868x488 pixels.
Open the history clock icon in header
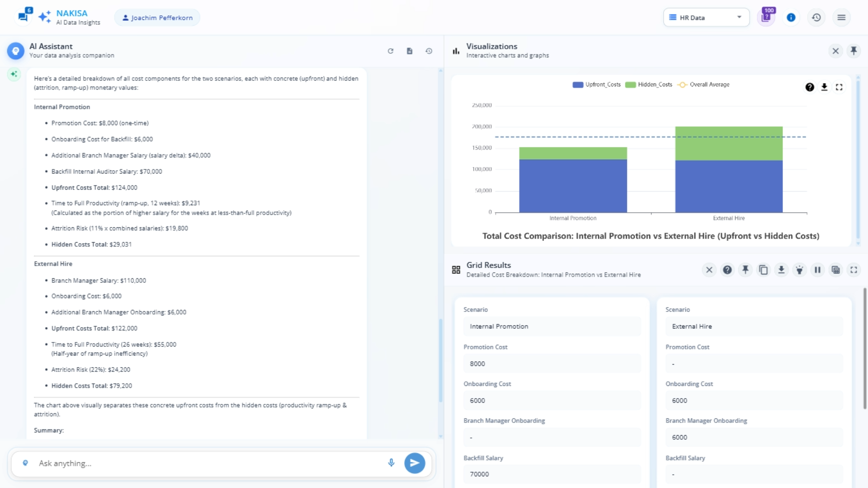(x=816, y=18)
